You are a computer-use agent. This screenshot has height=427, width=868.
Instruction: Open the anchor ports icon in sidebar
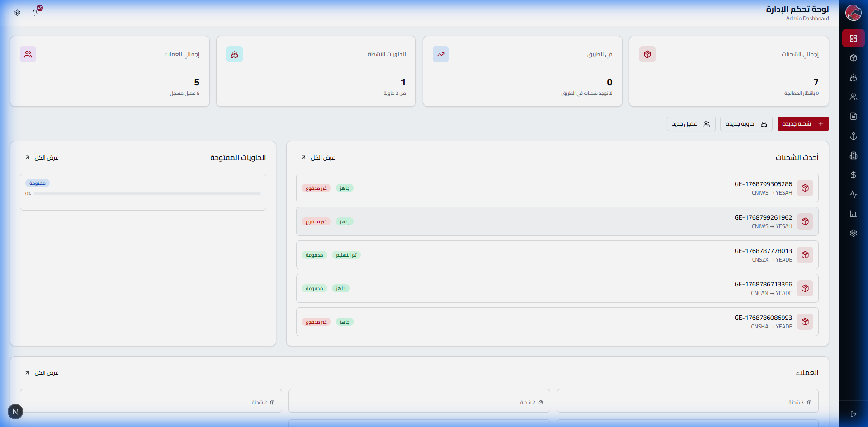[x=853, y=136]
